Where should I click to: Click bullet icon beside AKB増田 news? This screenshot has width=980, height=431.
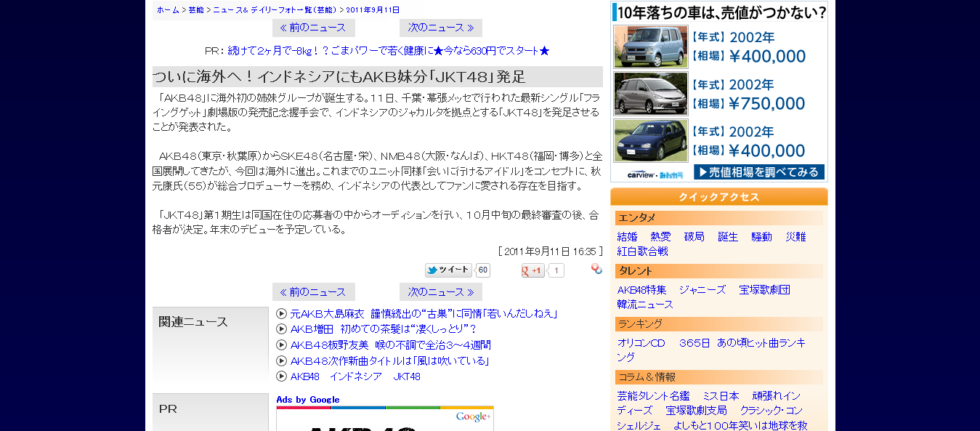pos(281,329)
